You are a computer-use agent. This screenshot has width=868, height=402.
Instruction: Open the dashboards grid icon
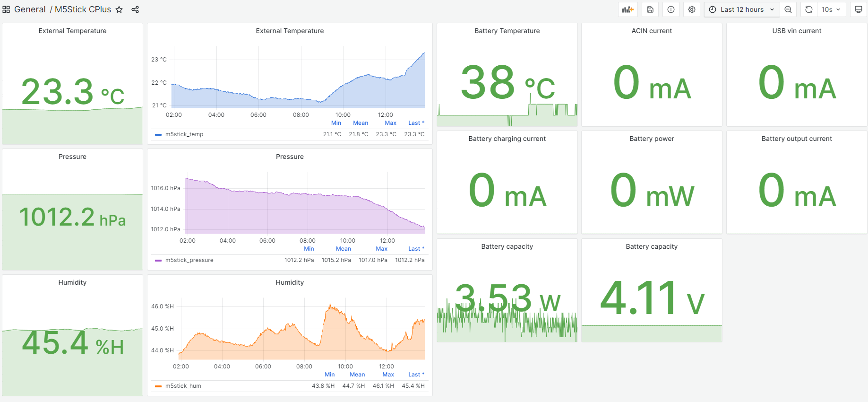[6, 9]
